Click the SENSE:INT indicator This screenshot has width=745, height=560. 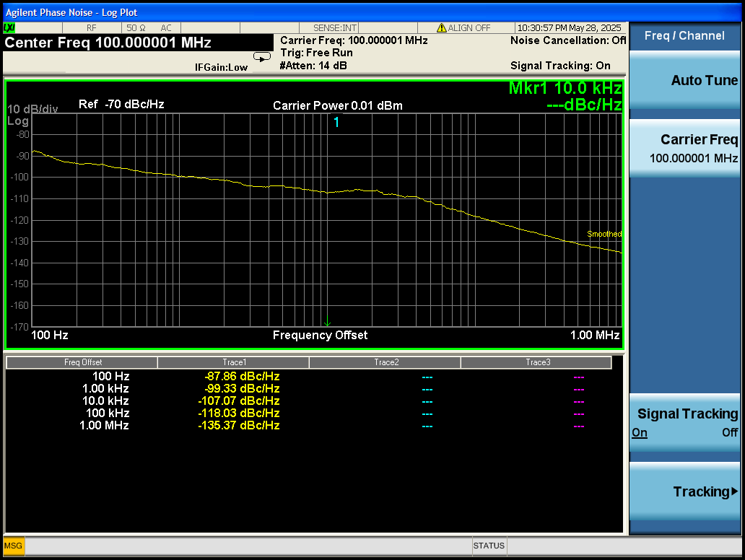click(334, 28)
